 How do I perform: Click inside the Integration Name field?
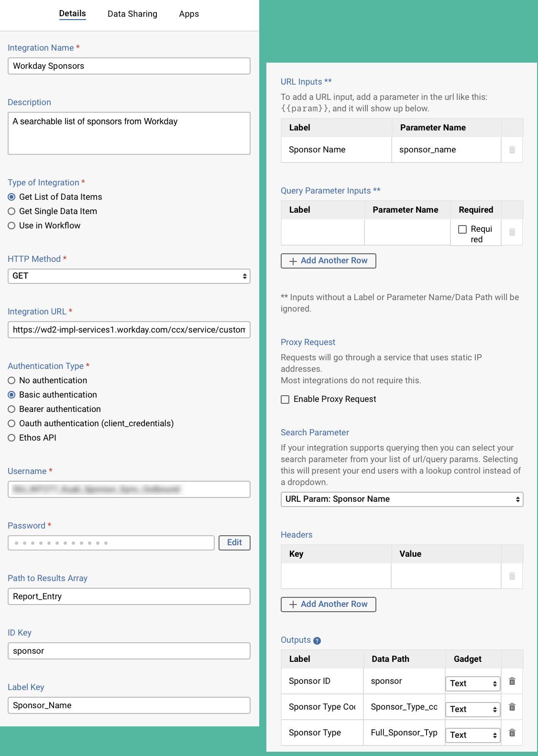coord(129,66)
